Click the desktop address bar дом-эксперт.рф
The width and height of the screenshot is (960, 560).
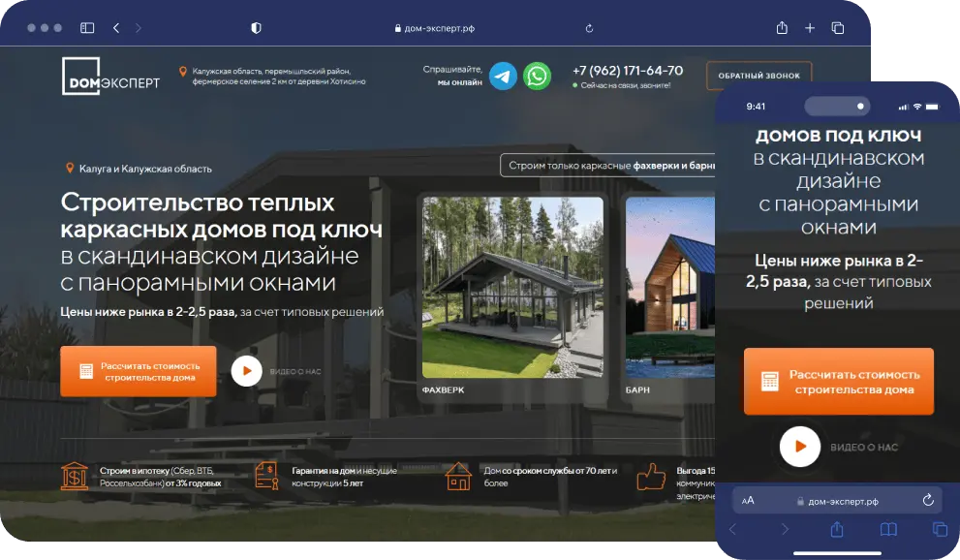pos(435,28)
